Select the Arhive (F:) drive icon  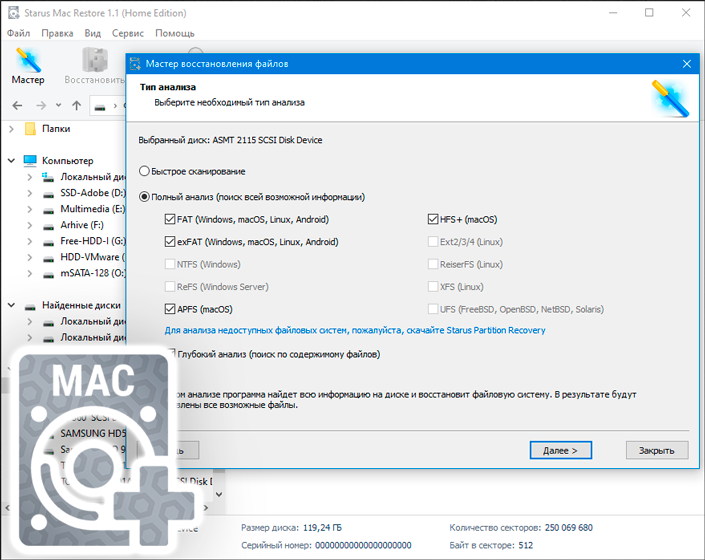point(49,227)
